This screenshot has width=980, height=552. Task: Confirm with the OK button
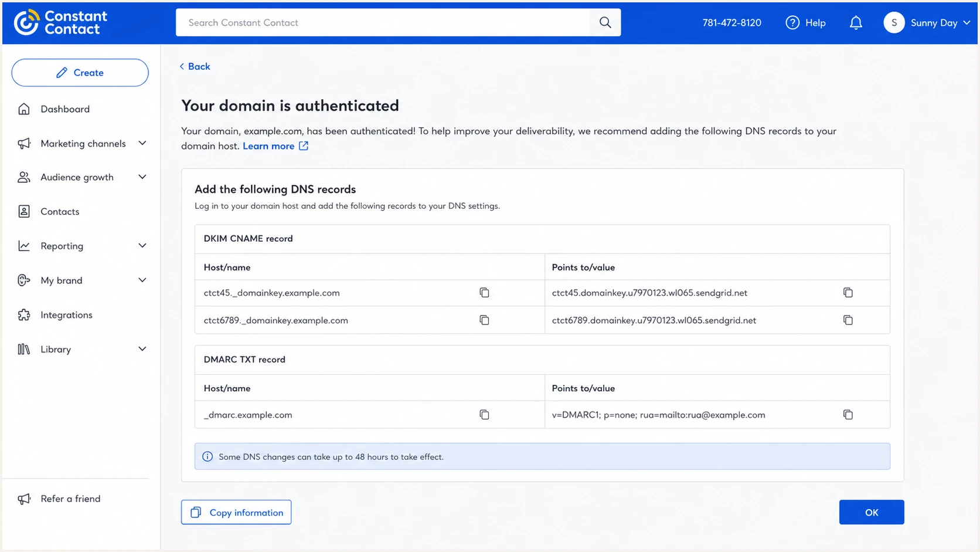point(872,512)
